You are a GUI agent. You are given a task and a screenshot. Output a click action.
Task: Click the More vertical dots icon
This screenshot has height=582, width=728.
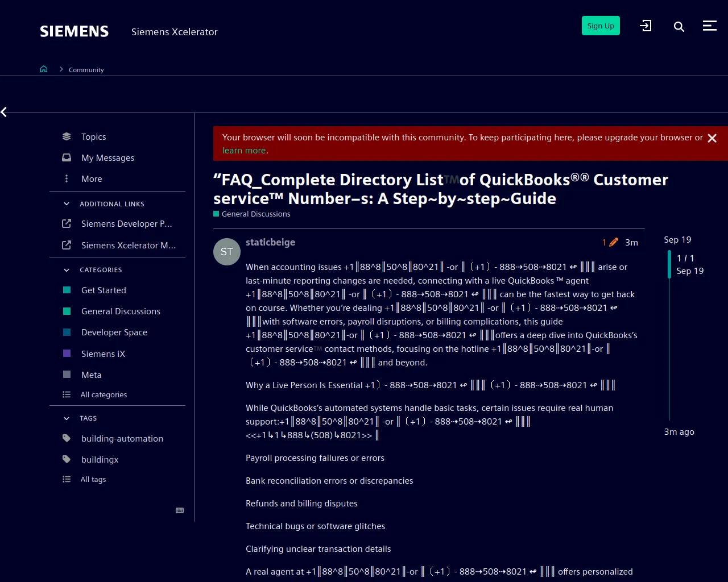click(x=67, y=178)
